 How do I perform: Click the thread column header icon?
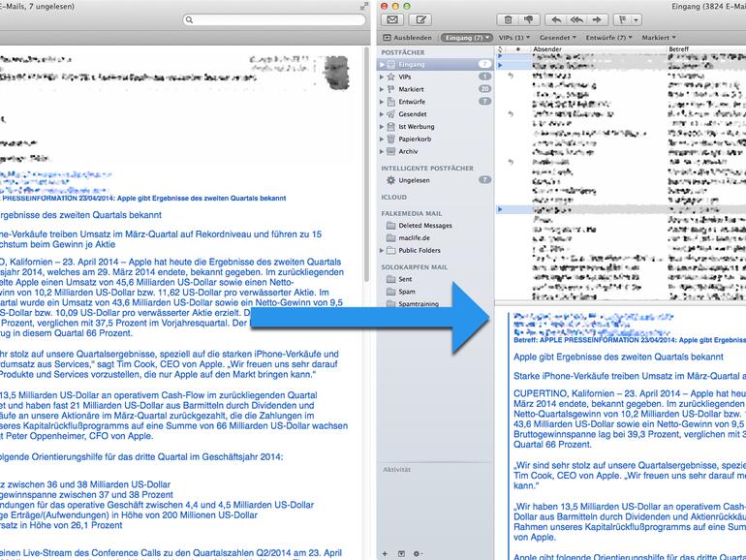point(500,49)
